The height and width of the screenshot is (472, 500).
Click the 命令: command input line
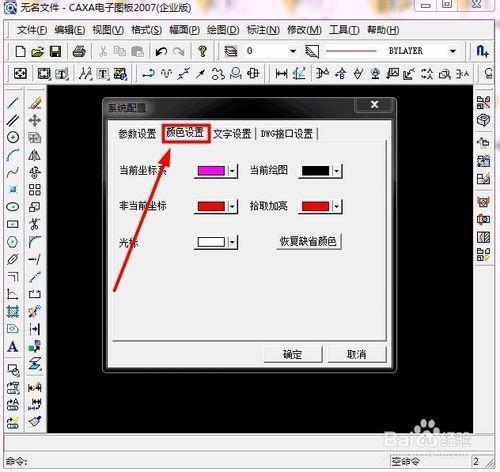coord(197,462)
